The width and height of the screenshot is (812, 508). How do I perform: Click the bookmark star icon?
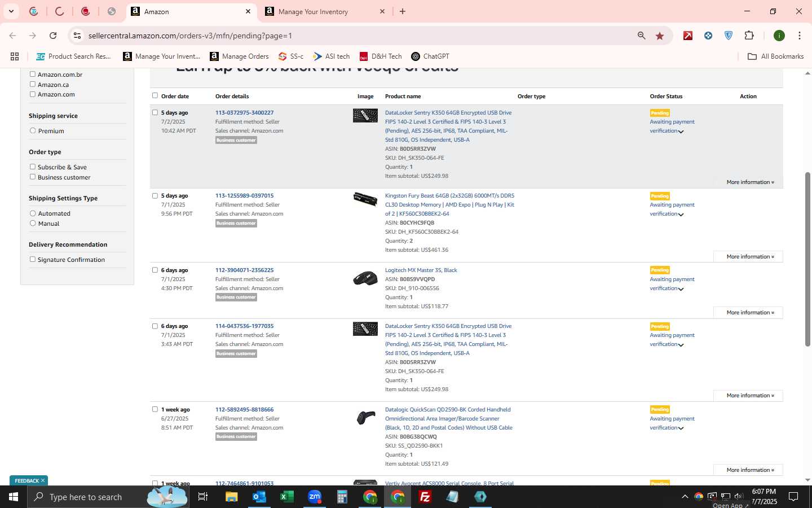pos(660,36)
